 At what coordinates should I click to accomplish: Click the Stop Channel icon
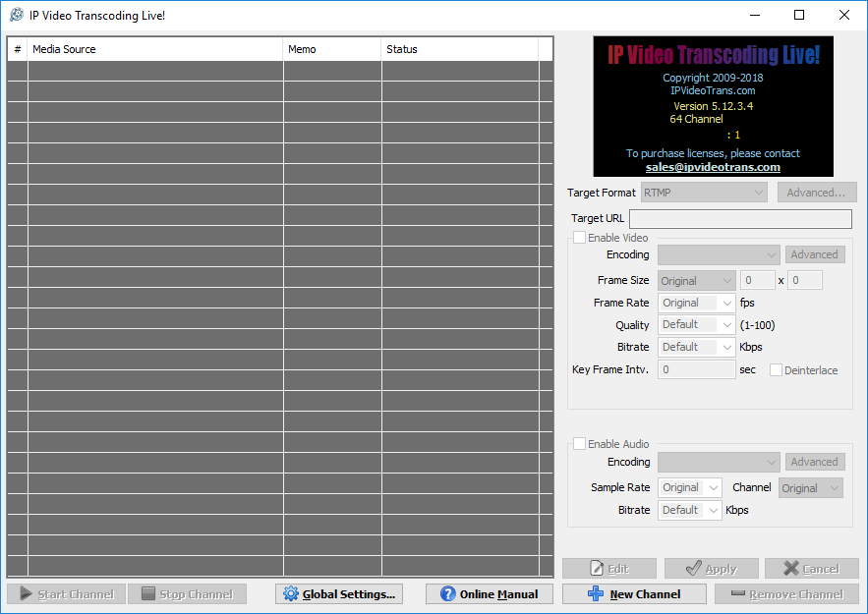click(x=147, y=593)
